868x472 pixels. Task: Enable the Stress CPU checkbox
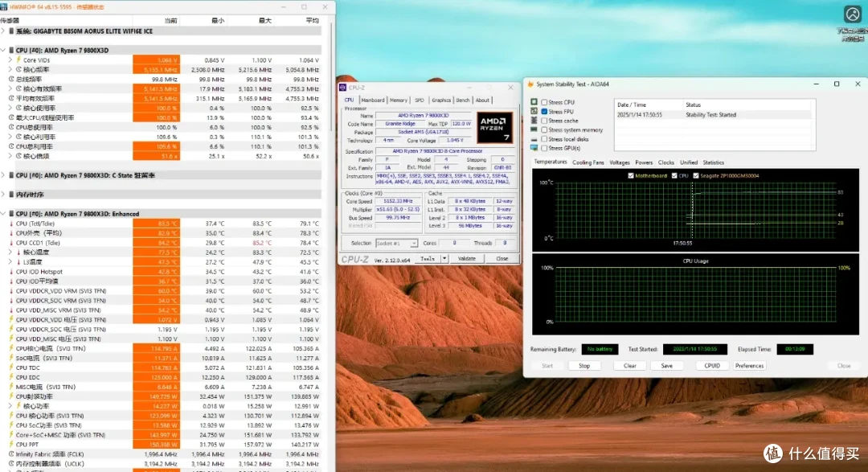[544, 102]
